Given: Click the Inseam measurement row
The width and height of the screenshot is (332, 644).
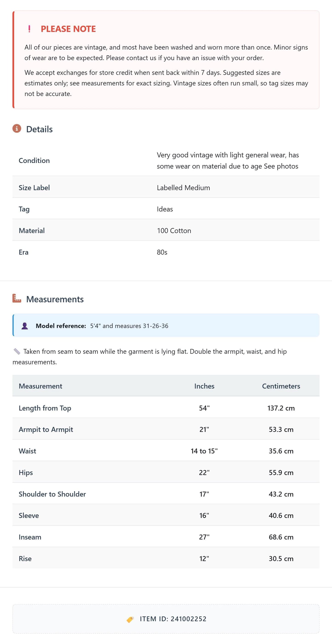Looking at the screenshot, I should tap(166, 537).
